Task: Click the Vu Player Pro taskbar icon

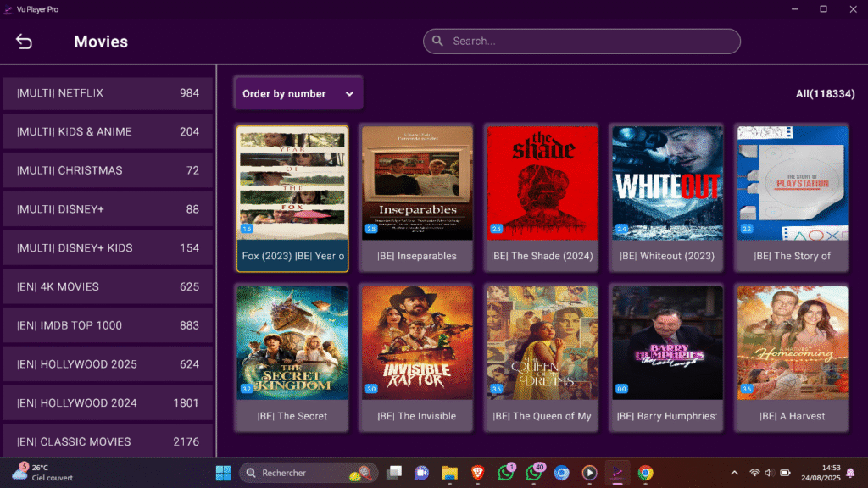Action: click(617, 473)
